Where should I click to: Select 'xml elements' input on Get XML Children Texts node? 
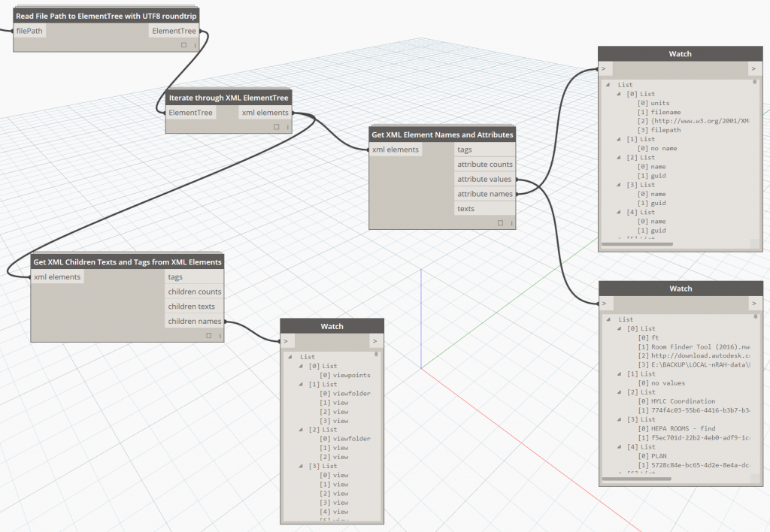57,277
